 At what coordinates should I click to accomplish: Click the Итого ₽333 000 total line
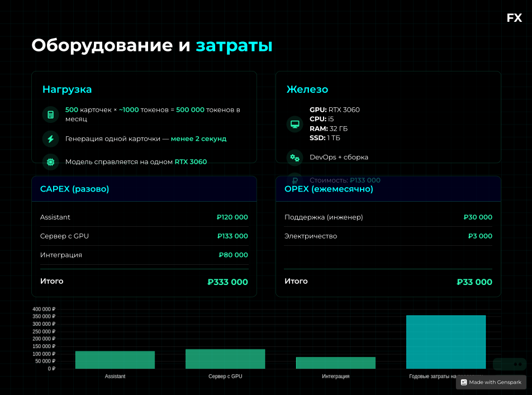[144, 281]
